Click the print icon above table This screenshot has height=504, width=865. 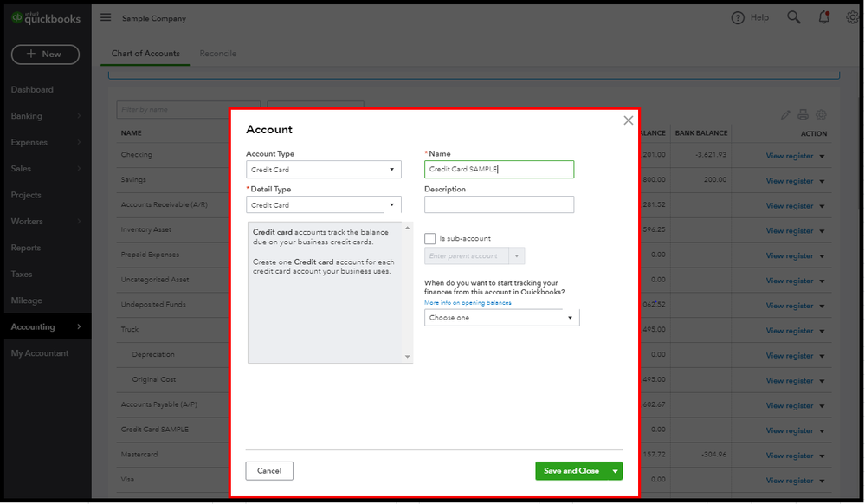[x=804, y=115]
